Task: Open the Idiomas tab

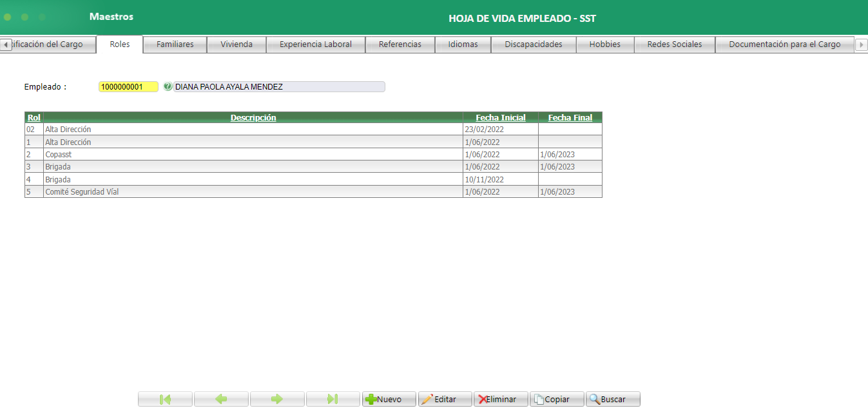Action: pos(463,44)
